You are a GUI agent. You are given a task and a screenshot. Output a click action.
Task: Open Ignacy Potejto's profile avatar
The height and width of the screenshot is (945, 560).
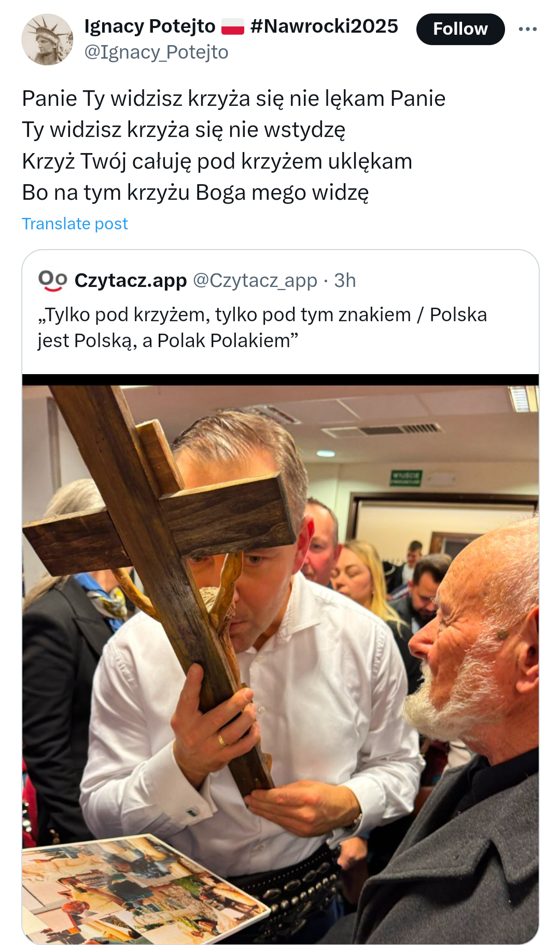(47, 39)
